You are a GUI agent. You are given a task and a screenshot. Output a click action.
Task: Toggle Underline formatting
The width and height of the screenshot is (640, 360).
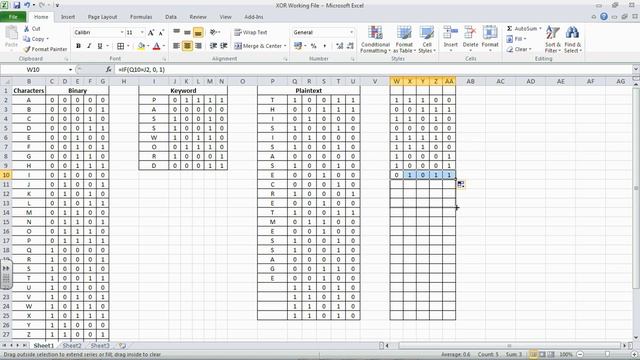tap(100, 46)
